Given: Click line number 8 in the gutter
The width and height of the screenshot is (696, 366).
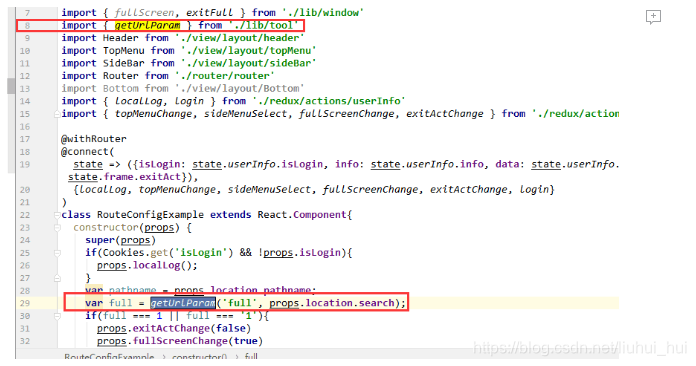Looking at the screenshot, I should [x=27, y=26].
